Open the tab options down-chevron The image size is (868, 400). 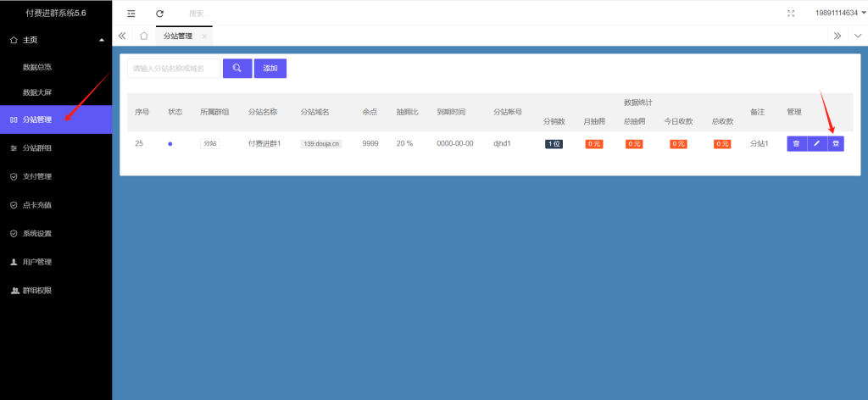tap(858, 36)
